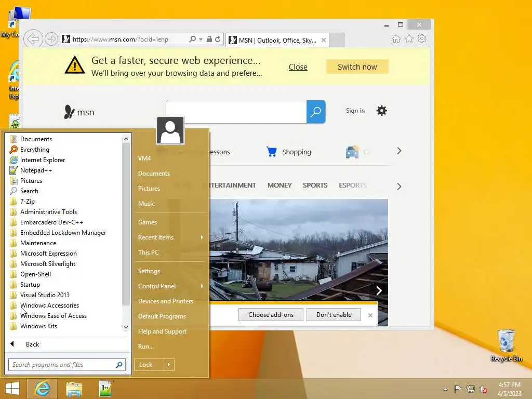Image resolution: width=532 pixels, height=399 pixels.
Task: Open Music from the Start menu
Action: [x=146, y=204]
